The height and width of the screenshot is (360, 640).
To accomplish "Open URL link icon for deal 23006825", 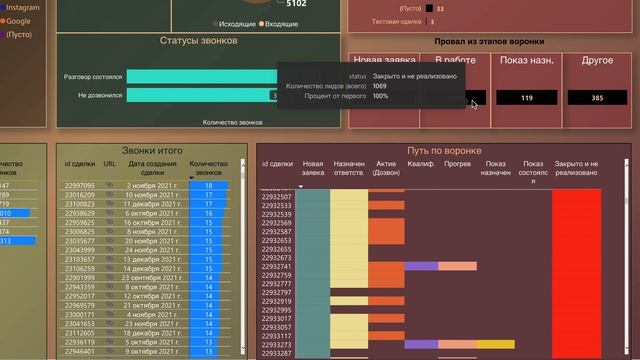I will (x=109, y=231).
